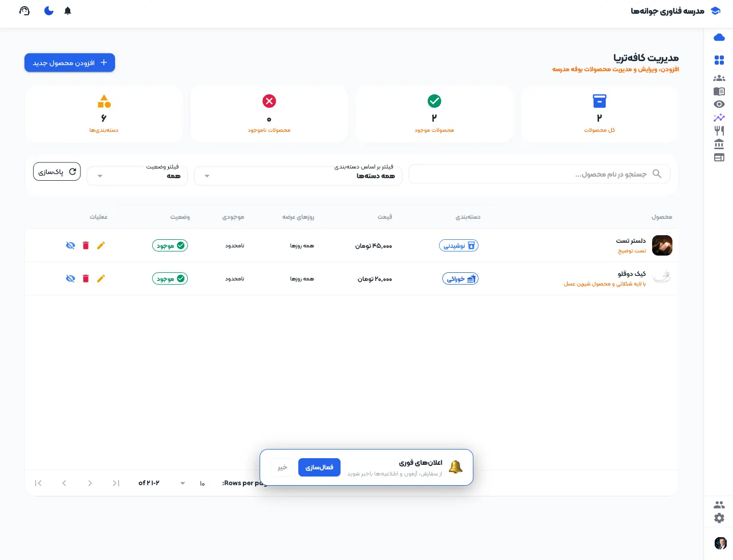
Task: Open the dashboard grid icon in sidebar
Action: [x=719, y=60]
